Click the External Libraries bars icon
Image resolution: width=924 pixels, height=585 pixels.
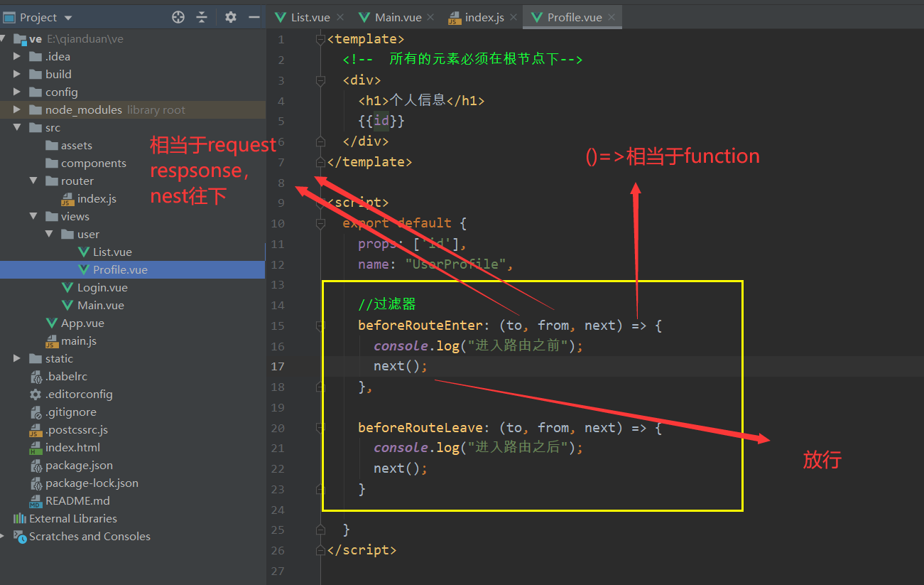(19, 519)
